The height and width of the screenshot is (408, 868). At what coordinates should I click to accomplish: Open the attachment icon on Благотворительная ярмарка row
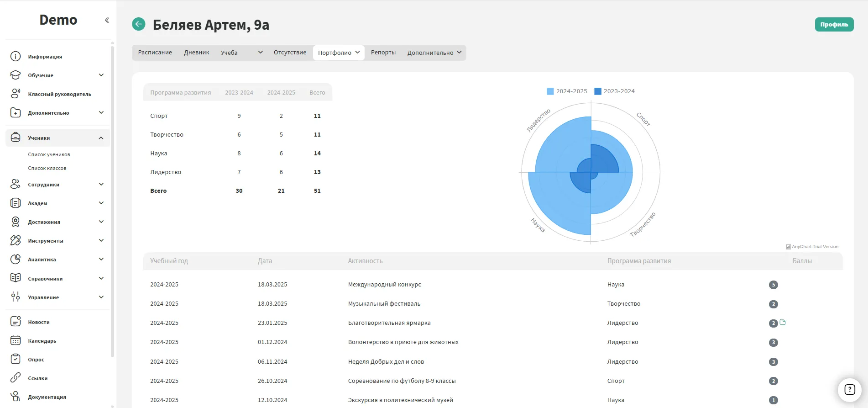(x=783, y=322)
